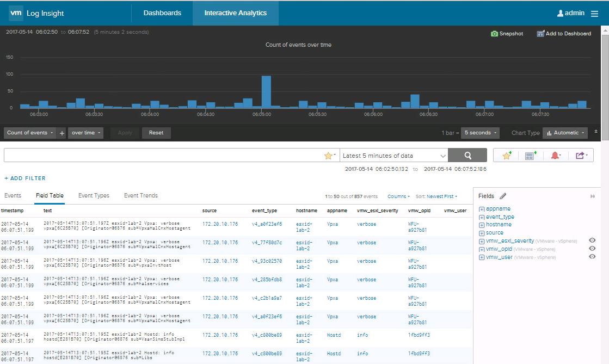Toggle visibility of the vmw_user field
Screen dimensions: 609x364
pyautogui.click(x=592, y=257)
